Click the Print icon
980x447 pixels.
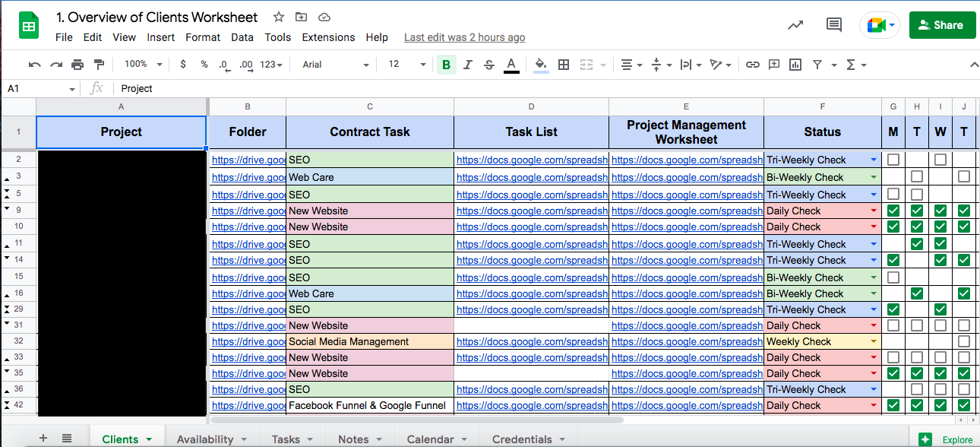tap(77, 65)
